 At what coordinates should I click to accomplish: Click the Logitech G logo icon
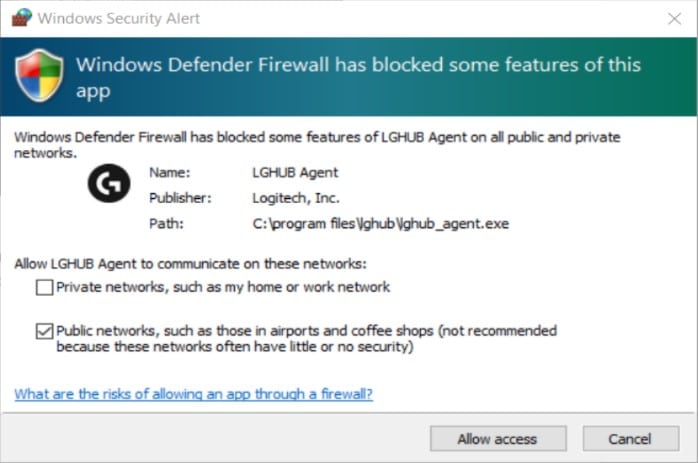tap(108, 183)
